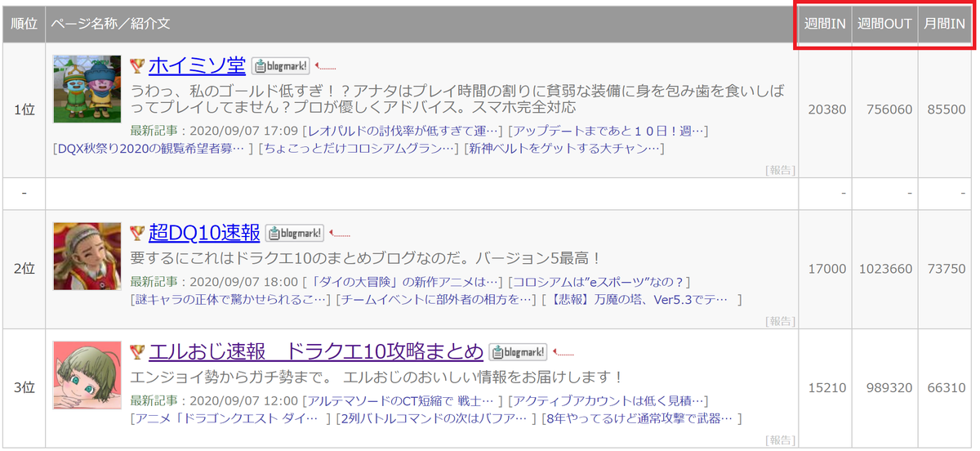Select the weekly OUT value 756060

(x=889, y=109)
